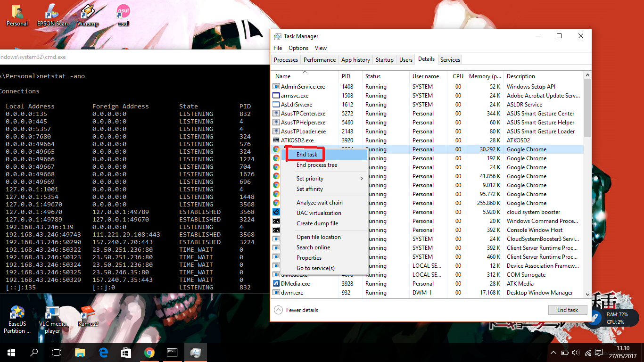Sort by the Name column header
This screenshot has width=644, height=362.
305,76
